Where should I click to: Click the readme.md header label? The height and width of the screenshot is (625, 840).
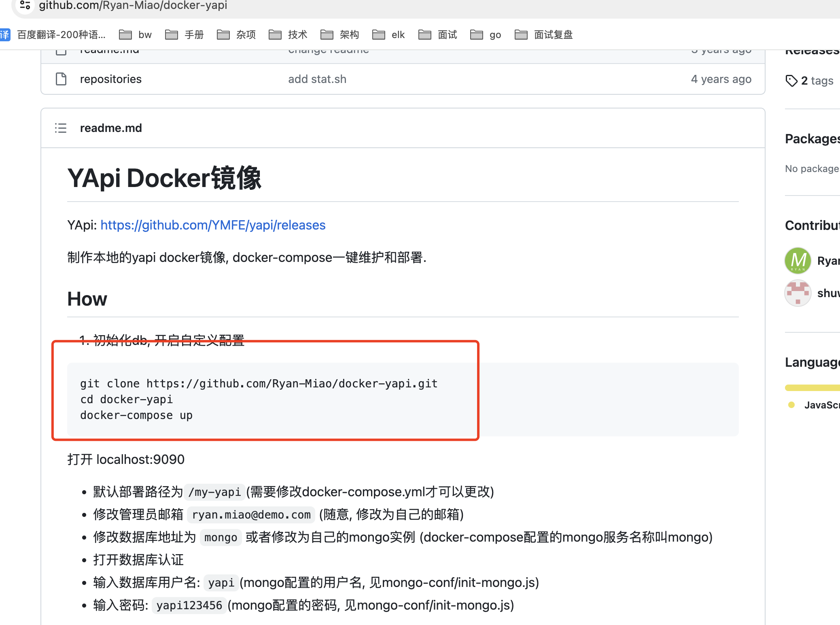(x=111, y=128)
